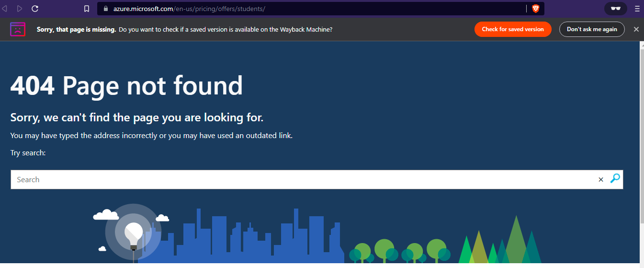
Task: Click the Wayback Machine sad-face icon
Action: point(18,29)
